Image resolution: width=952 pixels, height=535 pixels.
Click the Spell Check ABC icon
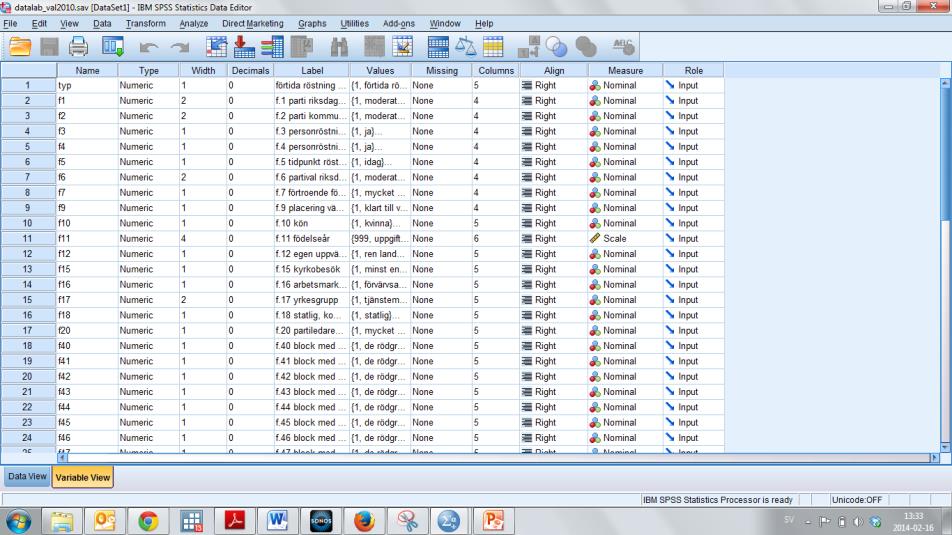point(623,47)
